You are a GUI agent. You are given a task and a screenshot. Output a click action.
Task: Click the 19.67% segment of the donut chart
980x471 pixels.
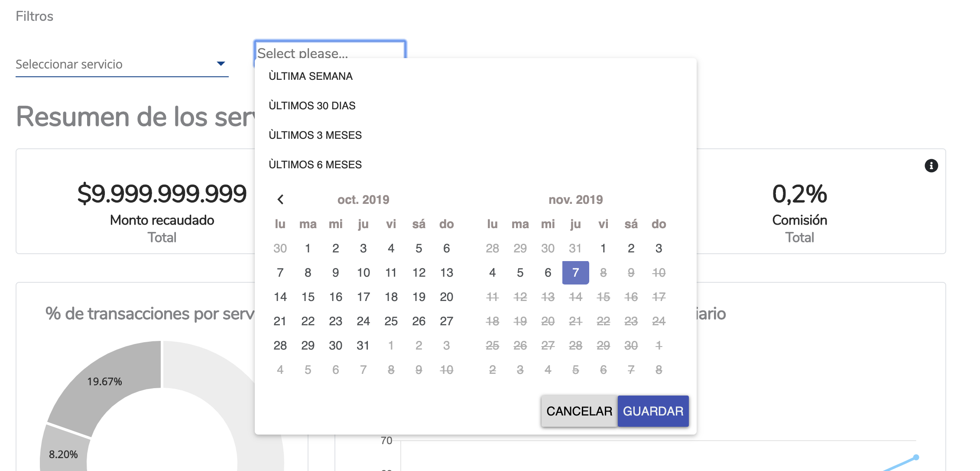(x=105, y=382)
